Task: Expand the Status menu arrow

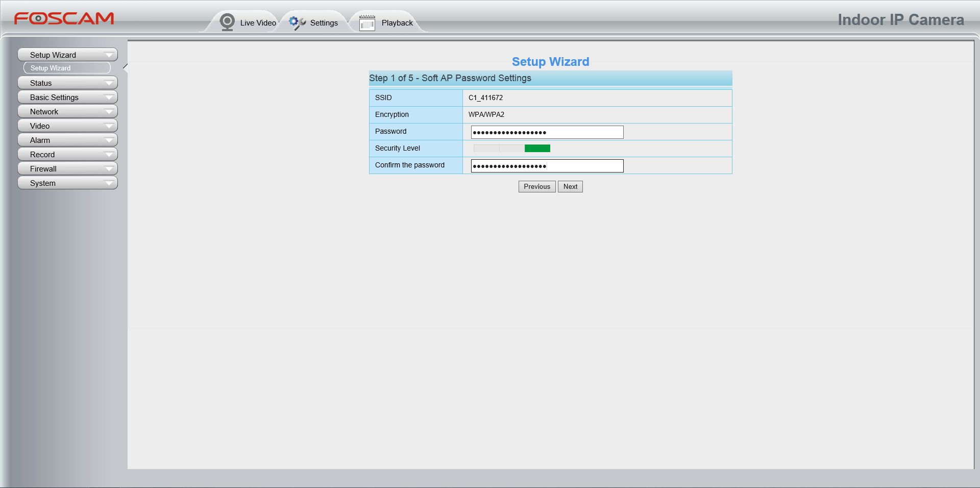Action: [109, 83]
